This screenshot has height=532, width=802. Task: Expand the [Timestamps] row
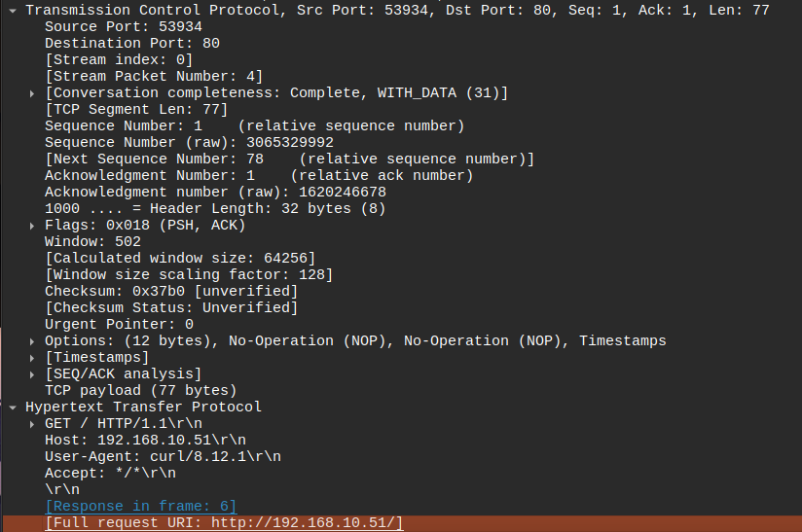pyautogui.click(x=33, y=358)
